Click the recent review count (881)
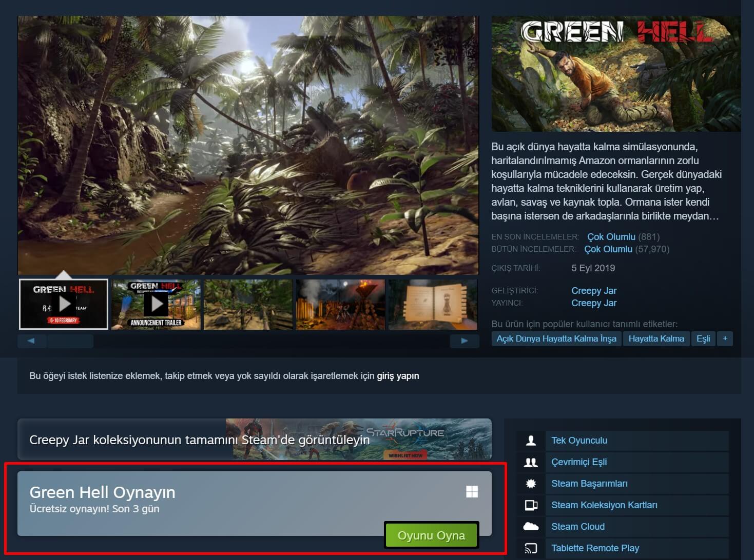Screen dimensions: 754x560 coord(649,237)
